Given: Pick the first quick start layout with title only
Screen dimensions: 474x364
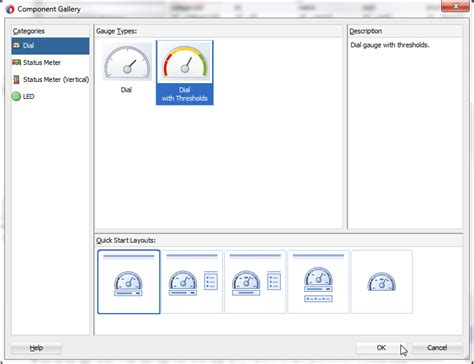Looking at the screenshot, I should (129, 282).
